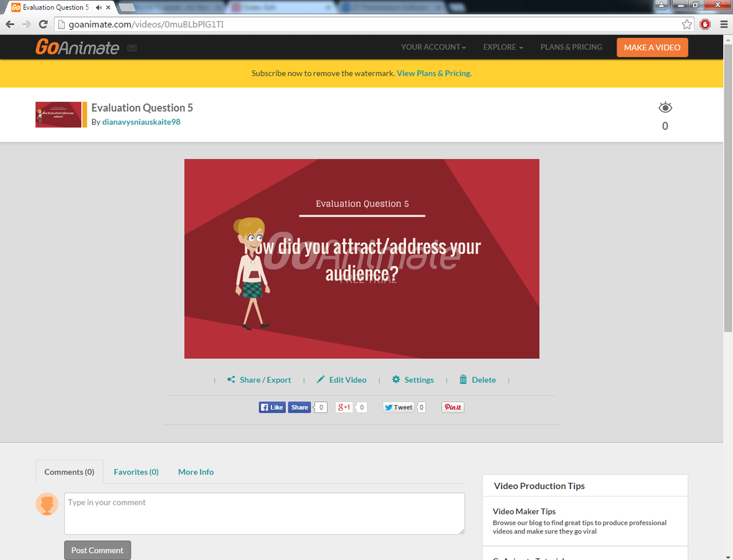Click the commenter avatar icon
This screenshot has height=560, width=733.
point(47,504)
